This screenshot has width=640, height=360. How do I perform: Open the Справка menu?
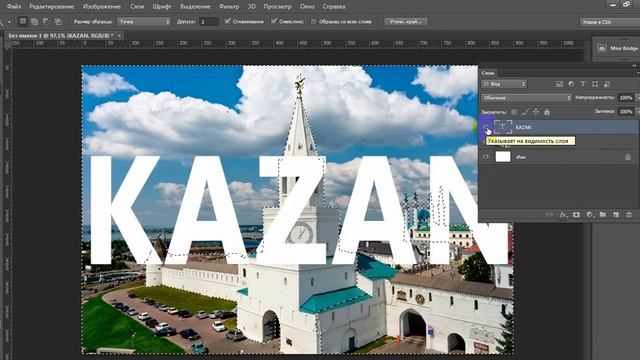point(333,7)
